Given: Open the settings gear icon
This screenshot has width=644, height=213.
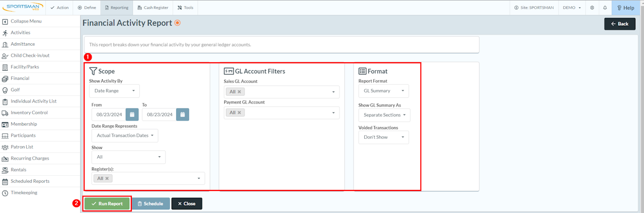Looking at the screenshot, I should 592,8.
